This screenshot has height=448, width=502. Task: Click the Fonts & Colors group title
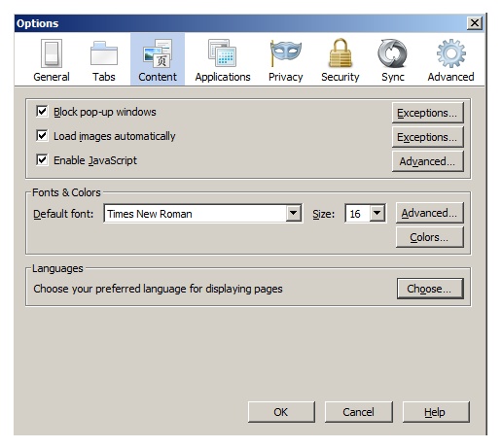tap(66, 192)
